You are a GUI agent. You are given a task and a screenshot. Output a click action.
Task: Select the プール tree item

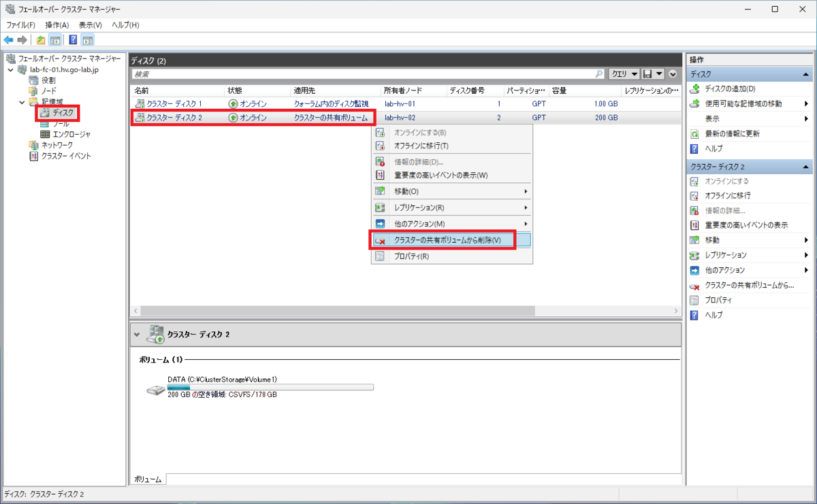coord(61,123)
